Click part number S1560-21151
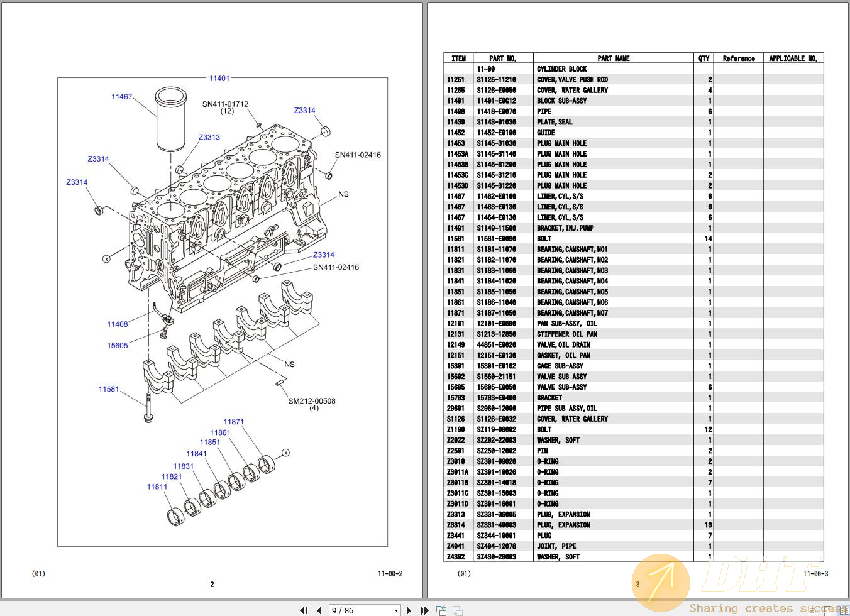Screen dimensions: 850x616 pyautogui.click(x=497, y=377)
